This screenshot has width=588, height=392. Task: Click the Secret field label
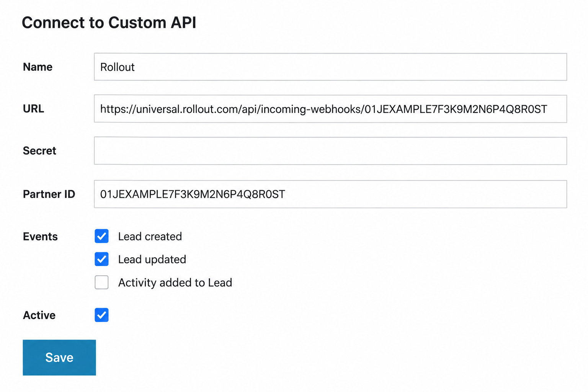click(x=39, y=151)
